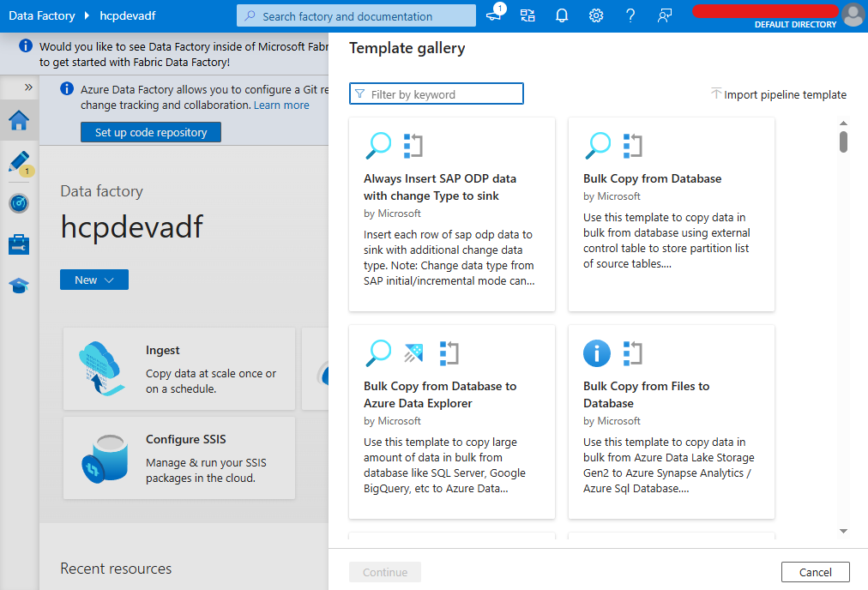
Task: Click the "Use this template to copy large amount" description
Action: click(444, 465)
